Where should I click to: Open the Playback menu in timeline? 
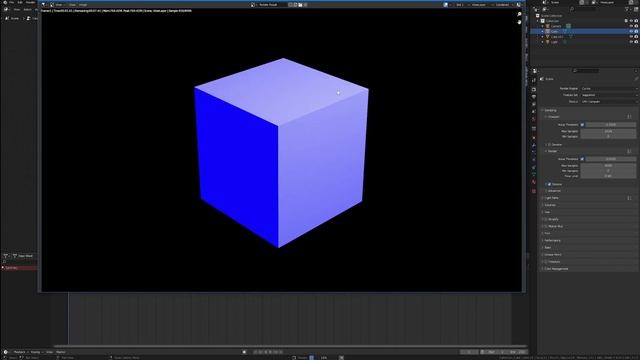[20, 352]
